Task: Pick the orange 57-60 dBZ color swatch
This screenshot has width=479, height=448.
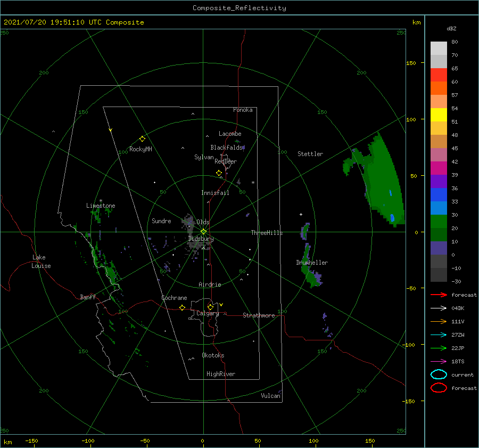Action: 439,88
